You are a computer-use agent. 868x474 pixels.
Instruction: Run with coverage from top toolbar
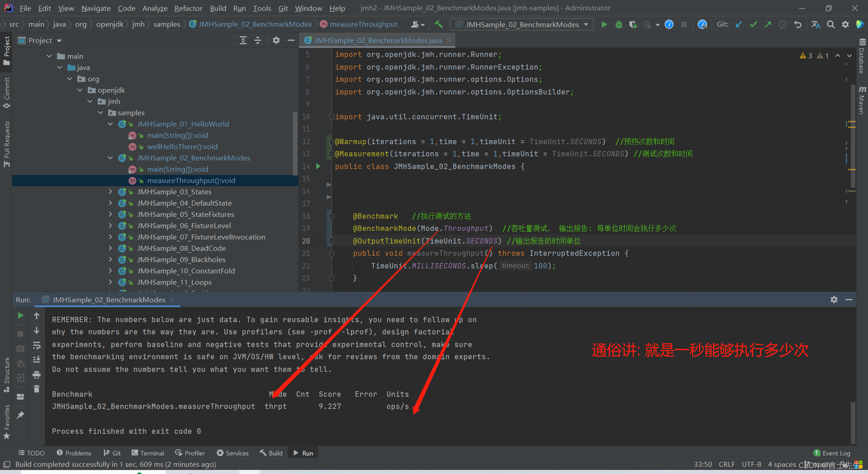tap(633, 24)
